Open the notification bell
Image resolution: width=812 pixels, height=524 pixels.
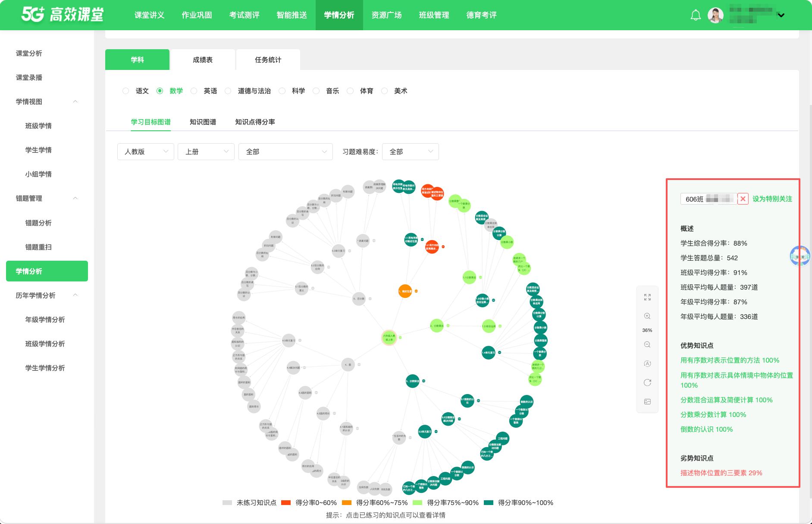pyautogui.click(x=696, y=15)
